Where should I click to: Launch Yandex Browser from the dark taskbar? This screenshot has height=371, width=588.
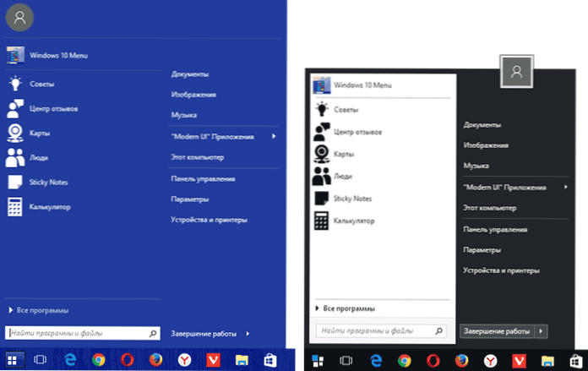(x=491, y=361)
